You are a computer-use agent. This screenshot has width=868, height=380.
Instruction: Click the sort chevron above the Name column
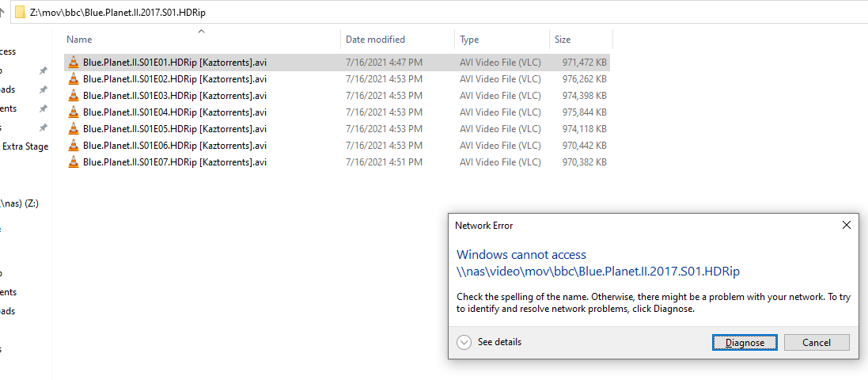pos(201,32)
